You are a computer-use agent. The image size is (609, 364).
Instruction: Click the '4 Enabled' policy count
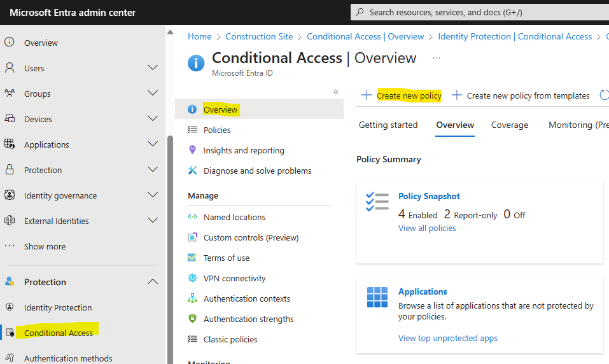point(417,214)
